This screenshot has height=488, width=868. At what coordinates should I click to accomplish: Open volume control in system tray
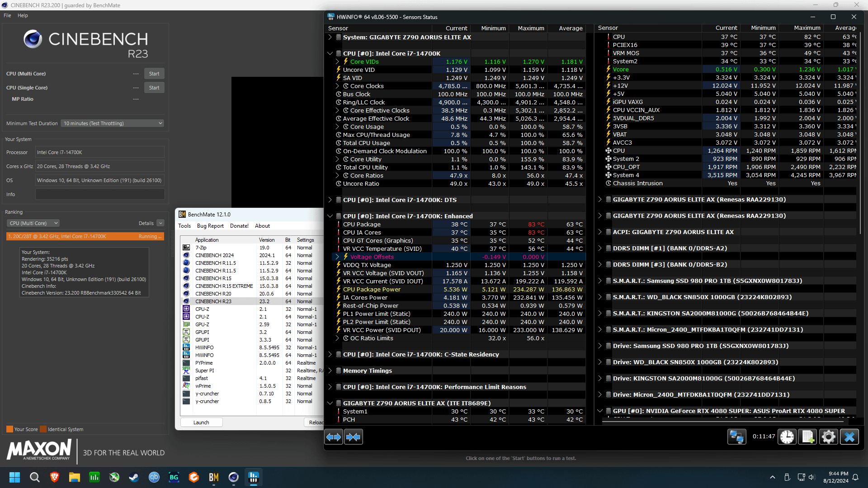[811, 477]
